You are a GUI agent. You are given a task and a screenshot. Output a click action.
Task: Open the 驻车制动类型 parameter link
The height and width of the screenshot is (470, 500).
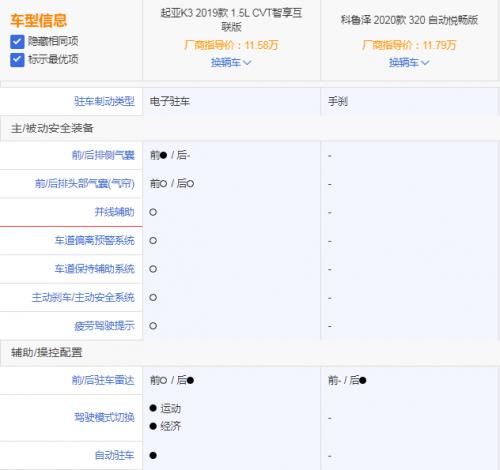pos(104,101)
